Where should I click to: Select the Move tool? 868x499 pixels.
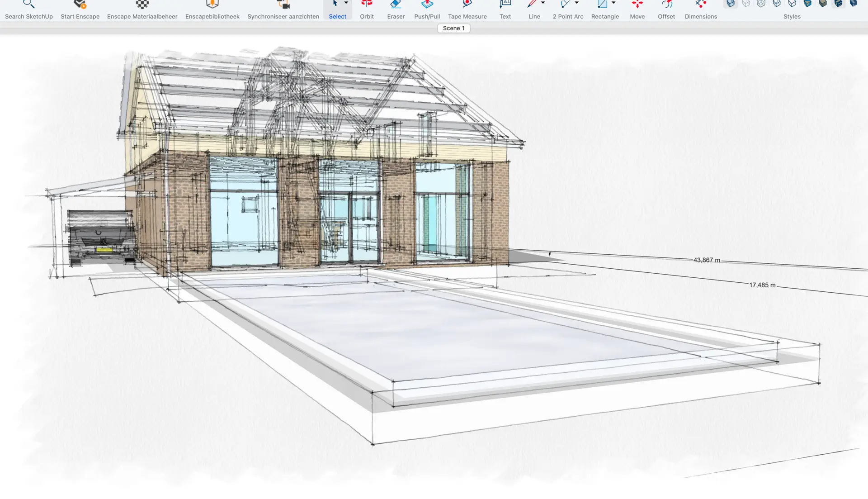(637, 5)
